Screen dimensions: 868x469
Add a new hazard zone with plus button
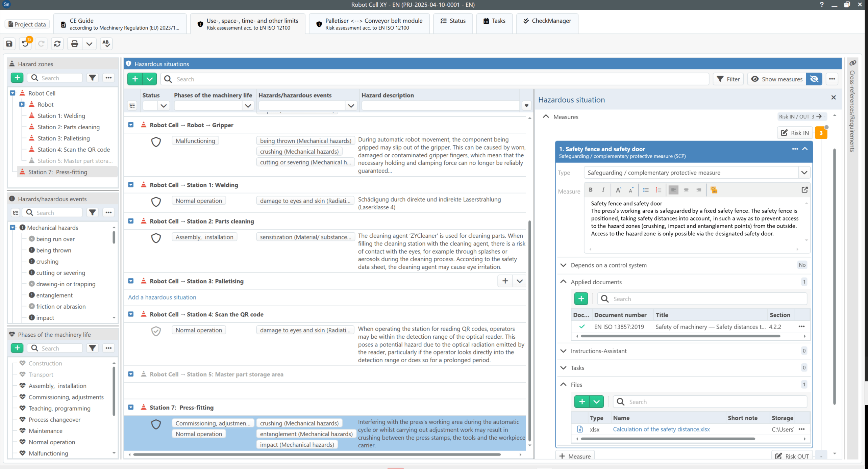click(x=17, y=78)
